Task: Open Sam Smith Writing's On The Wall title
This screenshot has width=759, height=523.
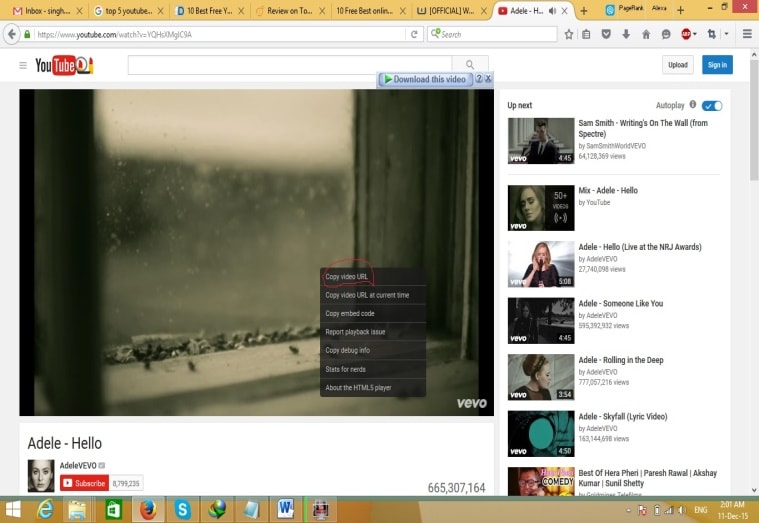Action: click(643, 128)
